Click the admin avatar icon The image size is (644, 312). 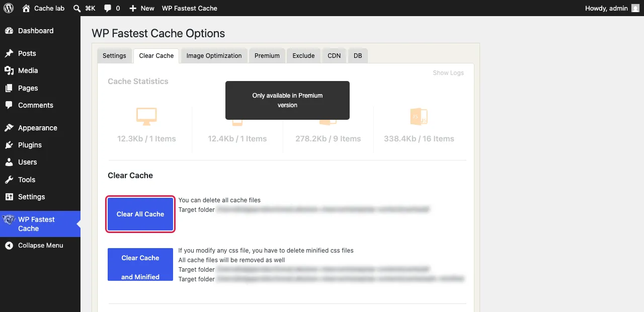click(635, 8)
